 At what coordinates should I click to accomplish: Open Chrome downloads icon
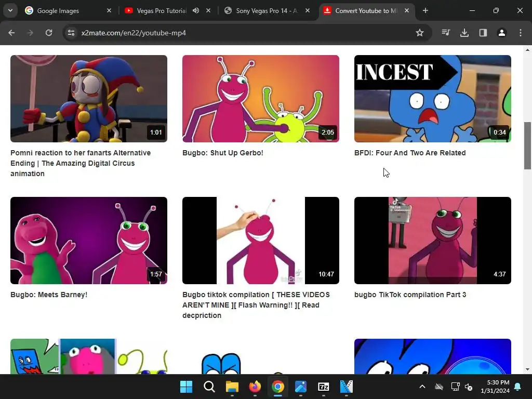pyautogui.click(x=464, y=33)
